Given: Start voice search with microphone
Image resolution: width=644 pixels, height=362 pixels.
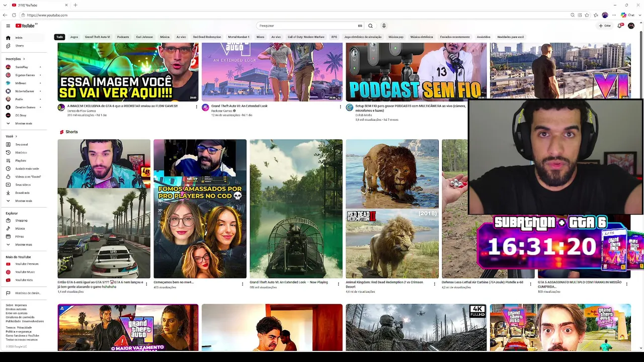Looking at the screenshot, I should [384, 26].
